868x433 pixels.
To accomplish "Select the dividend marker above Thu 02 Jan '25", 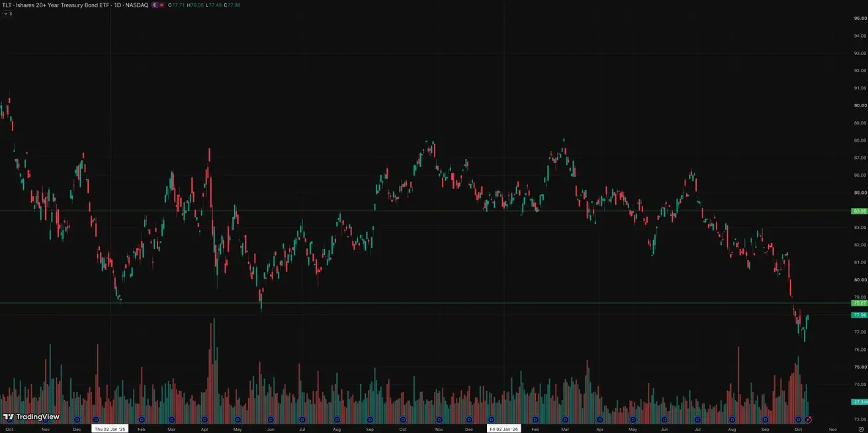I will click(96, 420).
